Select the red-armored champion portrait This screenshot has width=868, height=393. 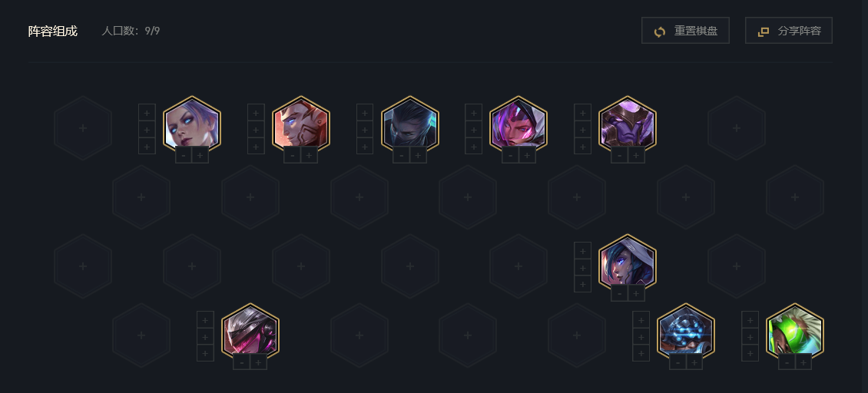pos(301,124)
